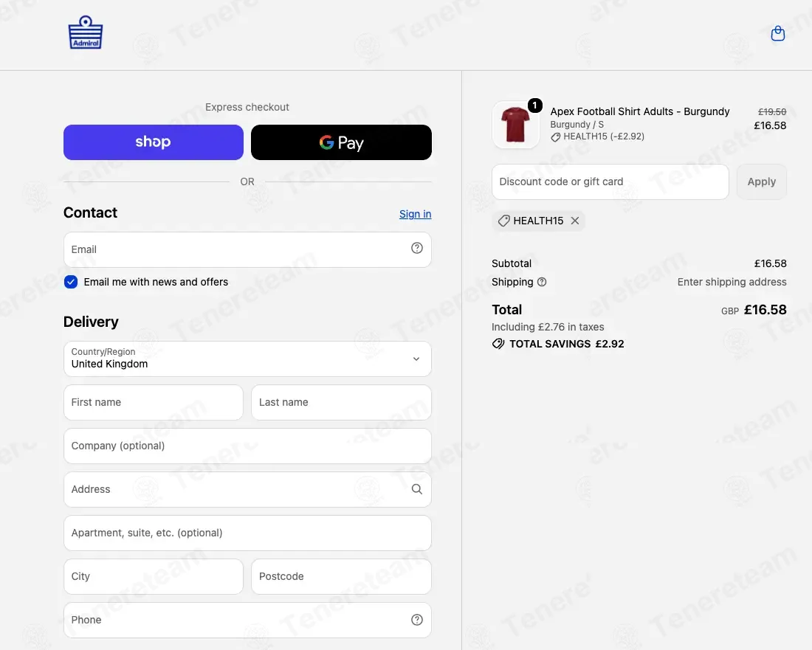Click the item quantity badge on thumbnail
This screenshot has height=650, width=812.
(535, 106)
